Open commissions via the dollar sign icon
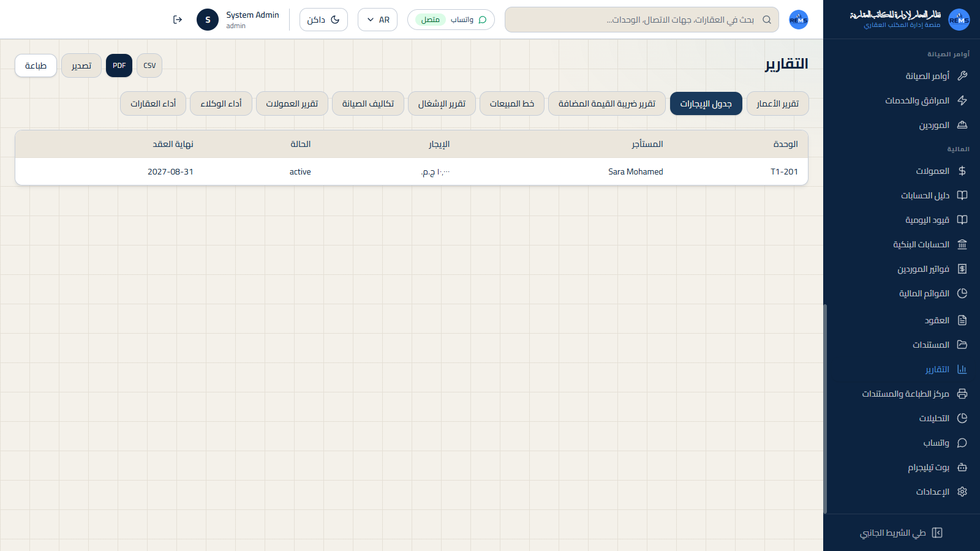This screenshot has height=551, width=980. coord(962,171)
